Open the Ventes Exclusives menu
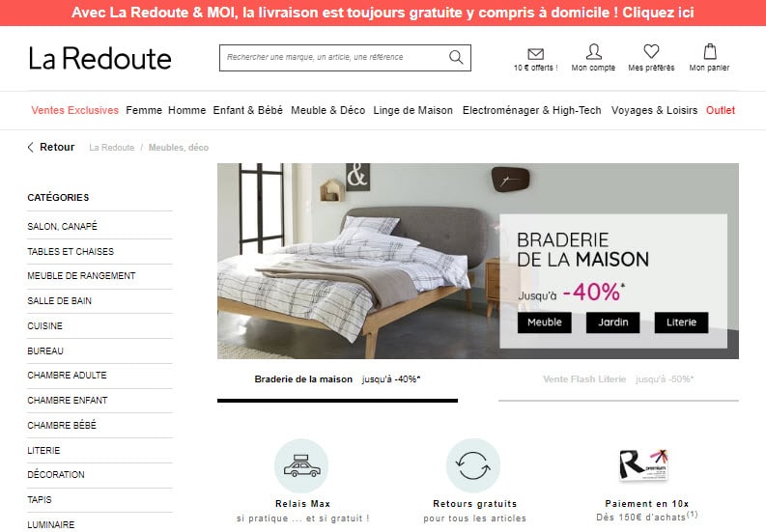Screen dimensions: 766x532 tap(74, 110)
